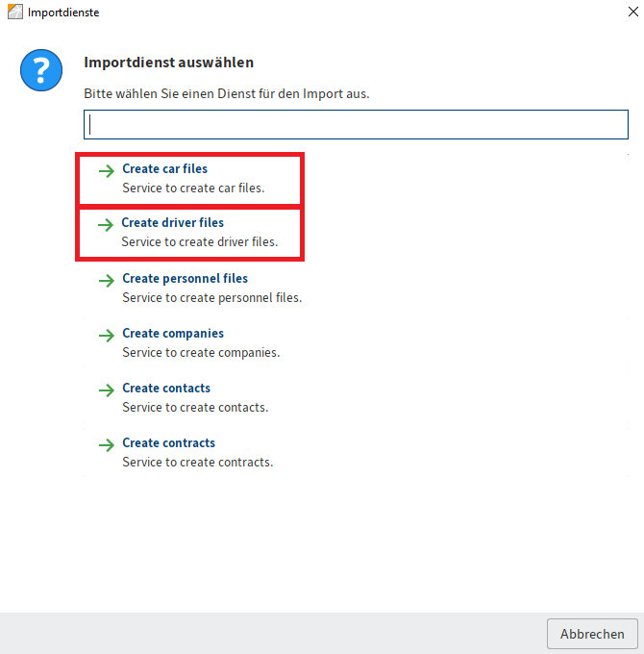Click the green arrow beside Create contracts

point(106,444)
